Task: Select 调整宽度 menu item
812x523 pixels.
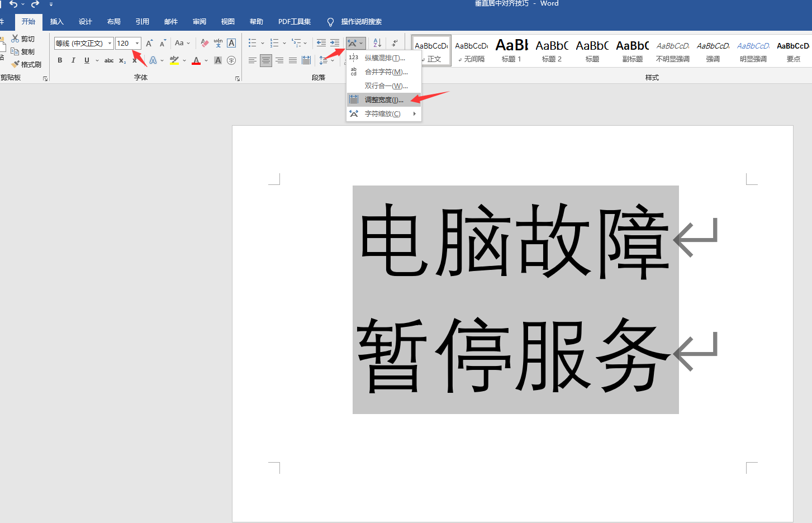Action: [x=384, y=100]
